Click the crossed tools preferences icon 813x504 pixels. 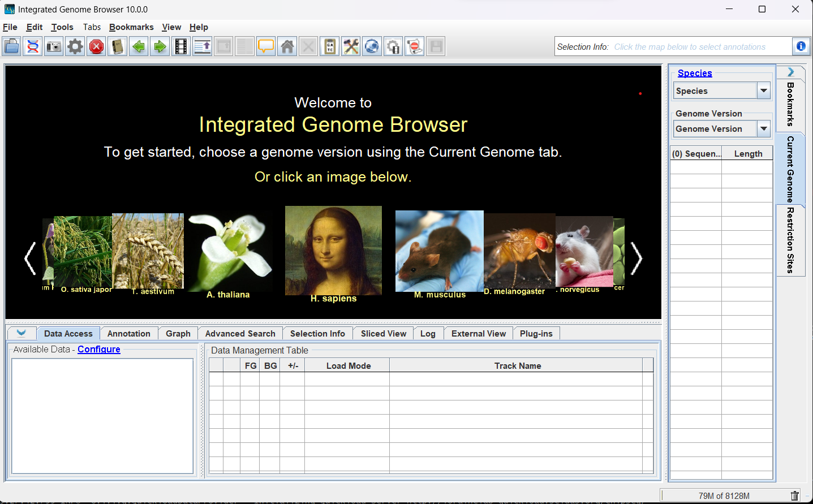click(x=351, y=46)
